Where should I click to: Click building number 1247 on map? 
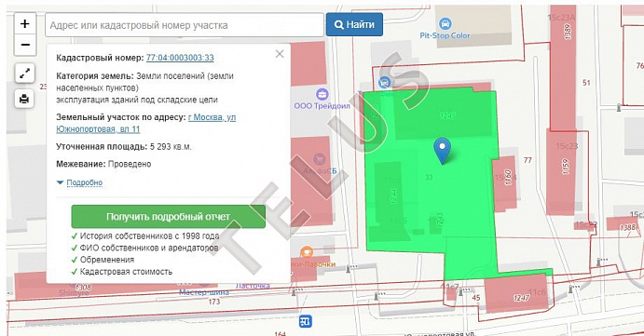(x=521, y=298)
